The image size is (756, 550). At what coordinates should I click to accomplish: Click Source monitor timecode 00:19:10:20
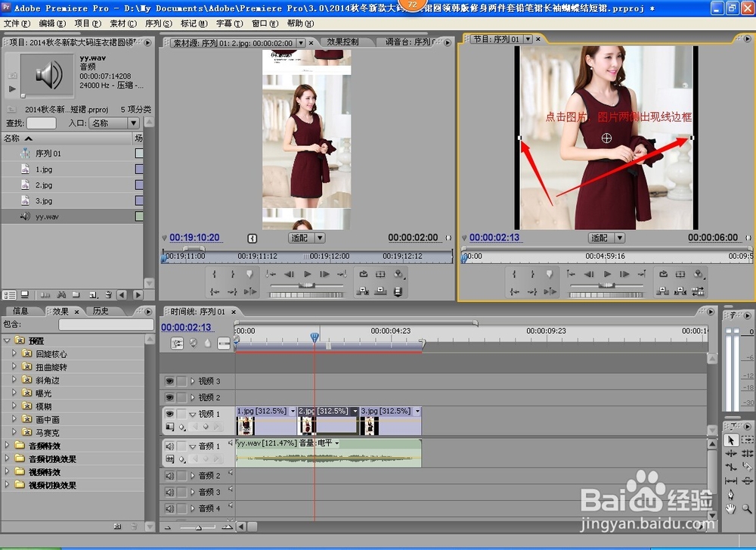[x=194, y=238]
